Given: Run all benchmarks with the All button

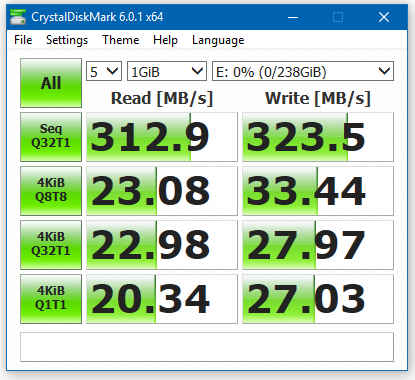Looking at the screenshot, I should pyautogui.click(x=51, y=83).
